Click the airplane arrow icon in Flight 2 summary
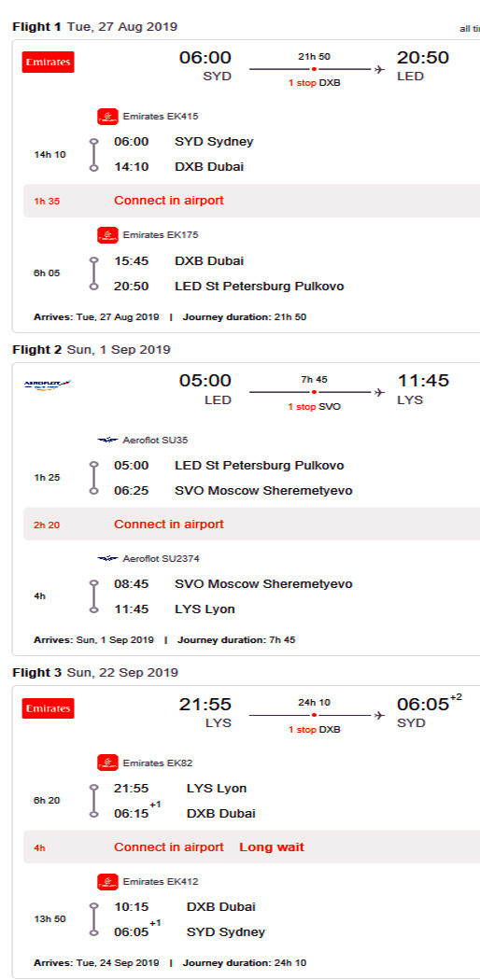This screenshot has width=480, height=980. [379, 392]
